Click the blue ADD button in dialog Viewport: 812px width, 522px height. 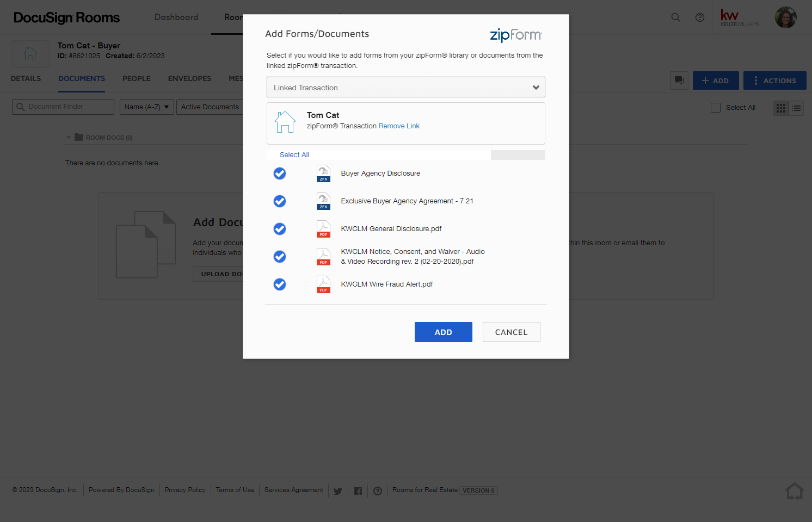click(444, 332)
